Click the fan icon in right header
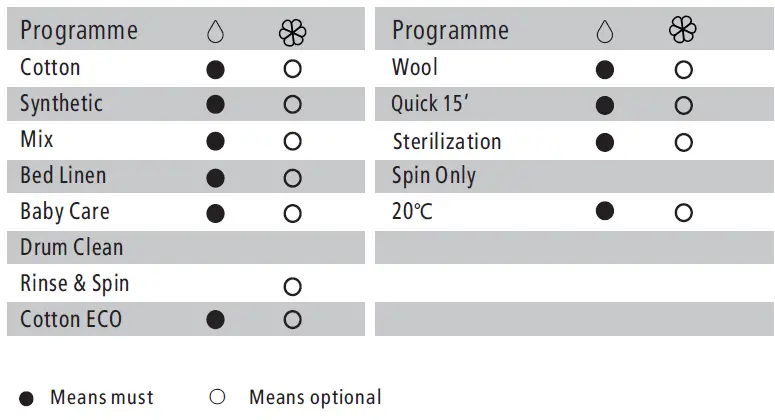The height and width of the screenshot is (420, 775). [x=683, y=30]
